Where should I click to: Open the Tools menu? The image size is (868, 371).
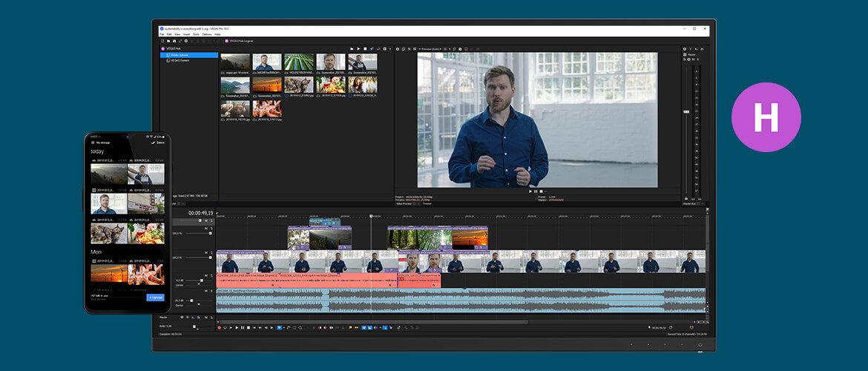tap(196, 34)
